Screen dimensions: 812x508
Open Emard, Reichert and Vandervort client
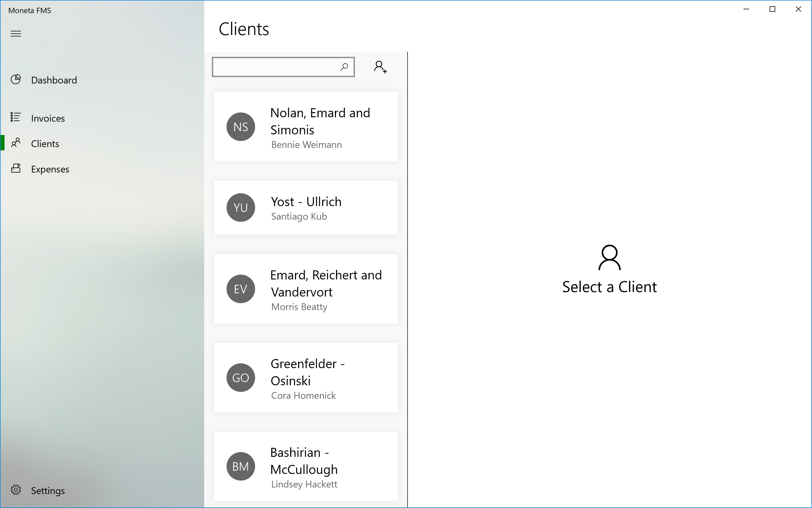(x=326, y=284)
